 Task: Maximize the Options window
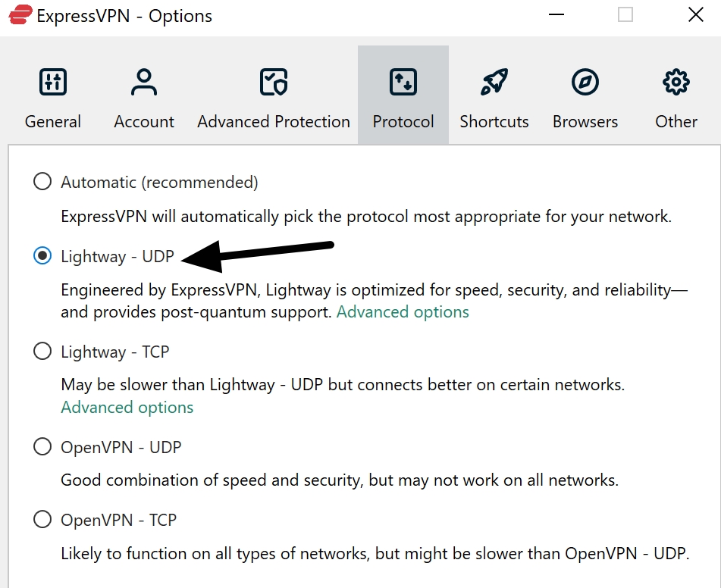pos(624,14)
